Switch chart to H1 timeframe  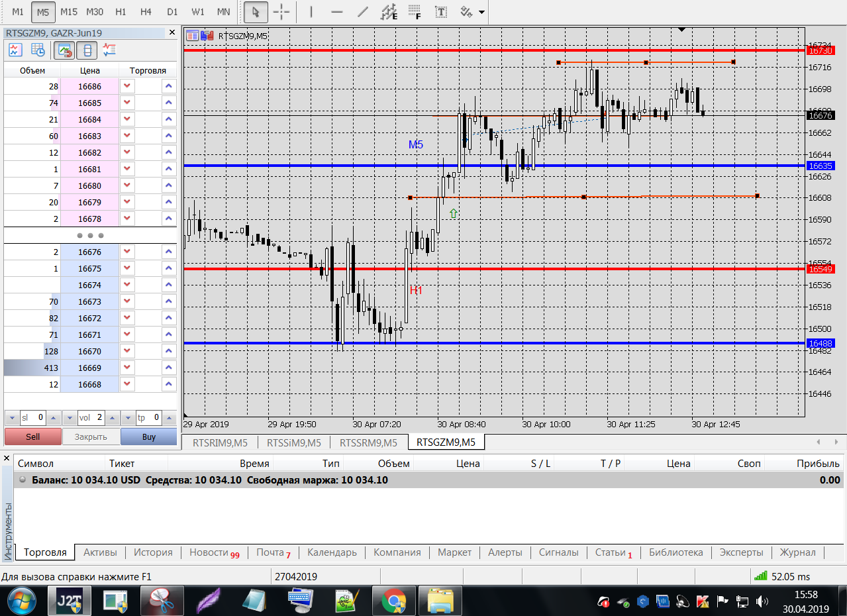tap(121, 12)
